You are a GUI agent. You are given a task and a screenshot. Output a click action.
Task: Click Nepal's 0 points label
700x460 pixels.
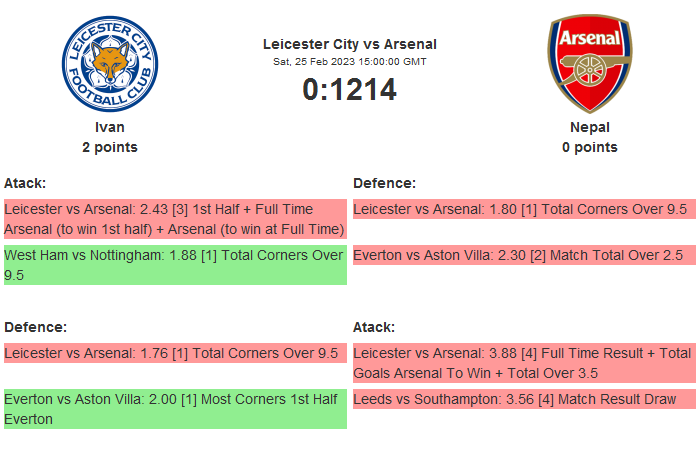(x=590, y=147)
